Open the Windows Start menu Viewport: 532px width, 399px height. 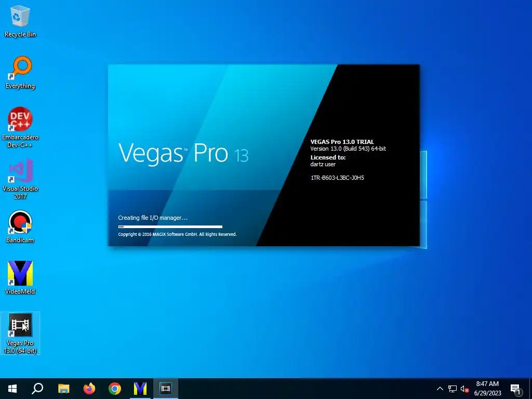tap(12, 389)
